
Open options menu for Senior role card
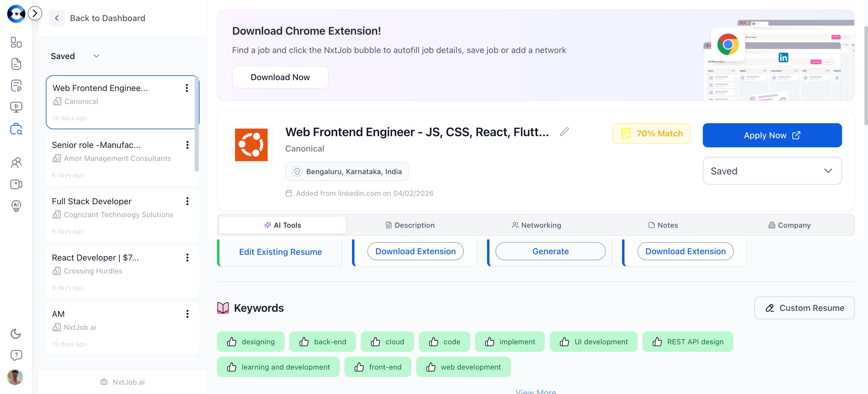coord(187,145)
